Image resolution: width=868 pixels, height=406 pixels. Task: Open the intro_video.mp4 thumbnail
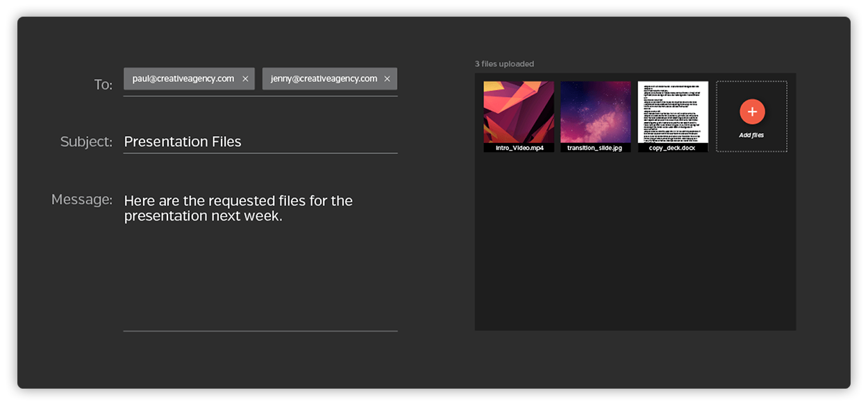pyautogui.click(x=518, y=111)
